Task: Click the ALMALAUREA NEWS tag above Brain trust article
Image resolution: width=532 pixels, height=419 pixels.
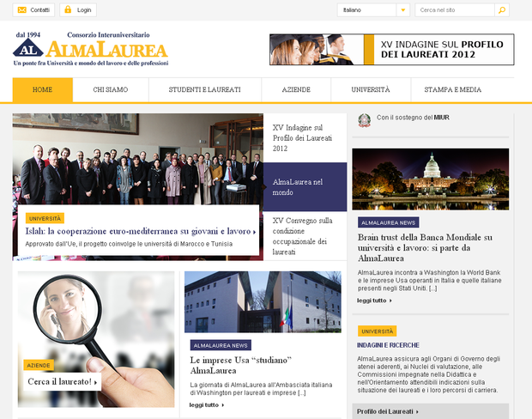Action: (388, 222)
